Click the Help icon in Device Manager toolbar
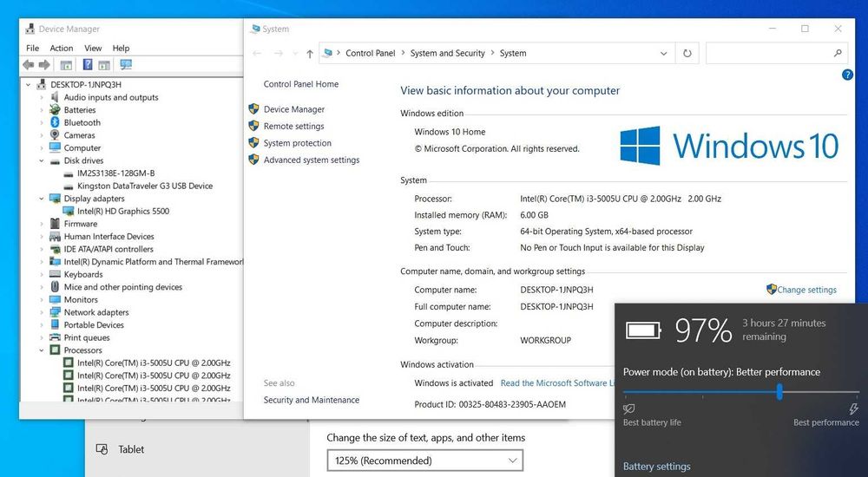This screenshot has height=477, width=868. (88, 65)
